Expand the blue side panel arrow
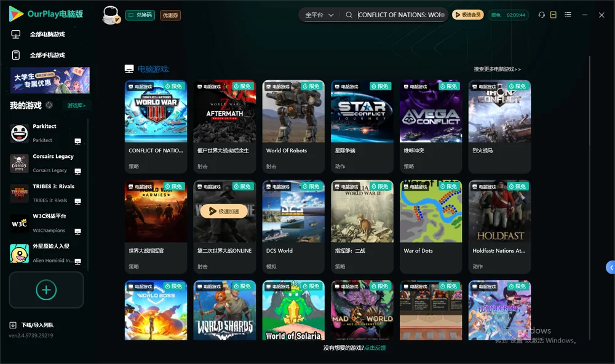615x364 pixels. [x=610, y=267]
